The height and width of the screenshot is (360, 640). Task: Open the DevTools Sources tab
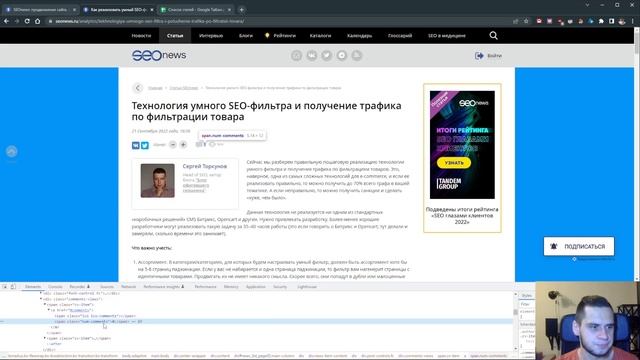107,287
